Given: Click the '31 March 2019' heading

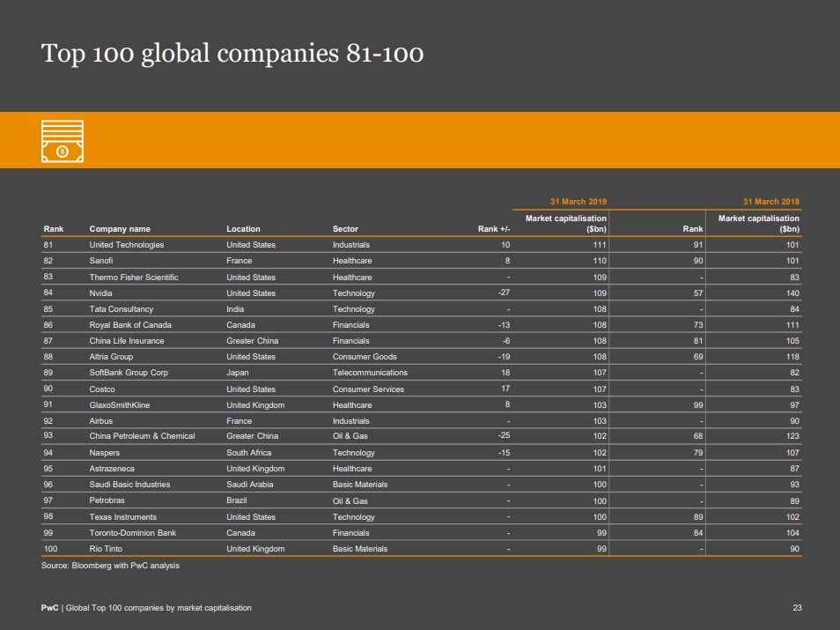Looking at the screenshot, I should point(578,202).
